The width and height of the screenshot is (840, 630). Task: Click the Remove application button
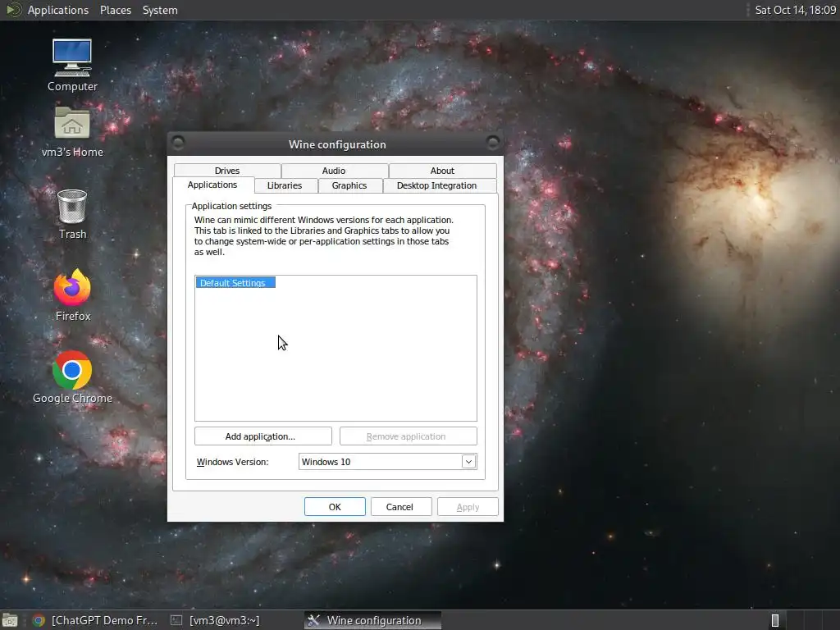pyautogui.click(x=409, y=436)
